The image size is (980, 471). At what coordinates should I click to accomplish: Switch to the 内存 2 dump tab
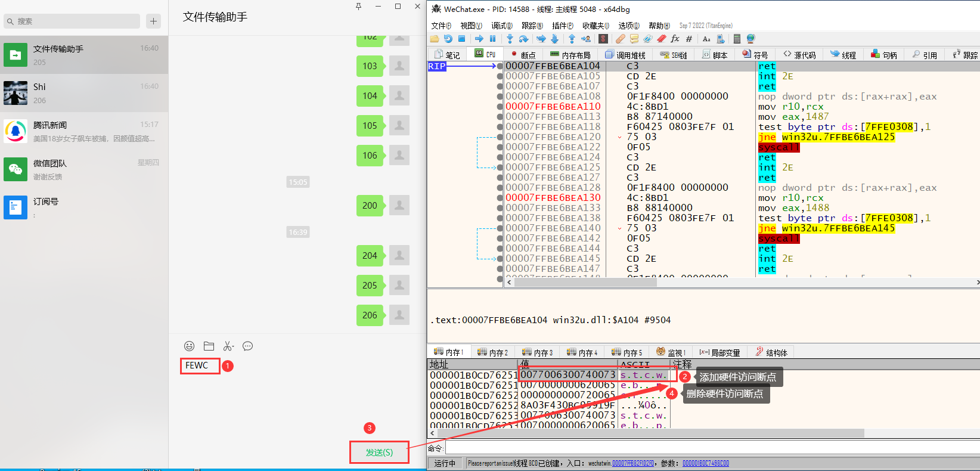pos(494,352)
